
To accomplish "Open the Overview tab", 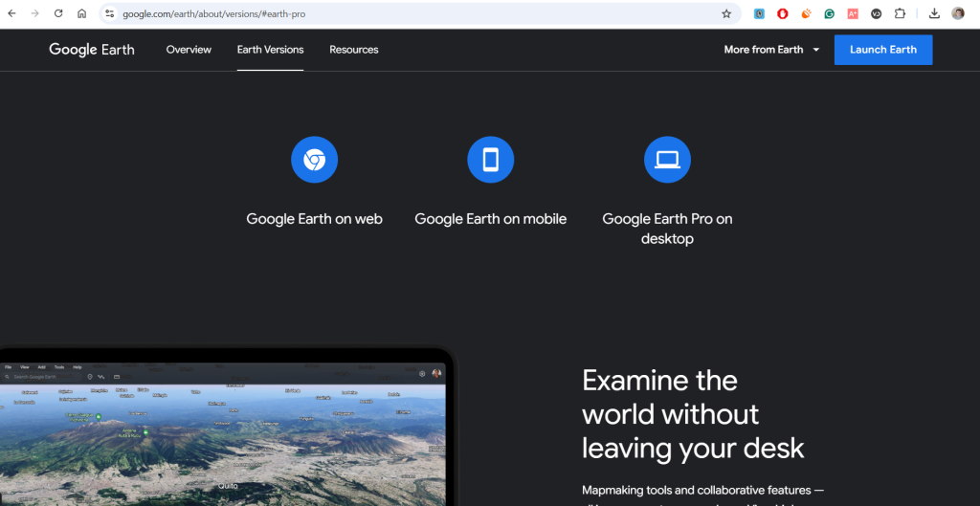I will (x=189, y=50).
